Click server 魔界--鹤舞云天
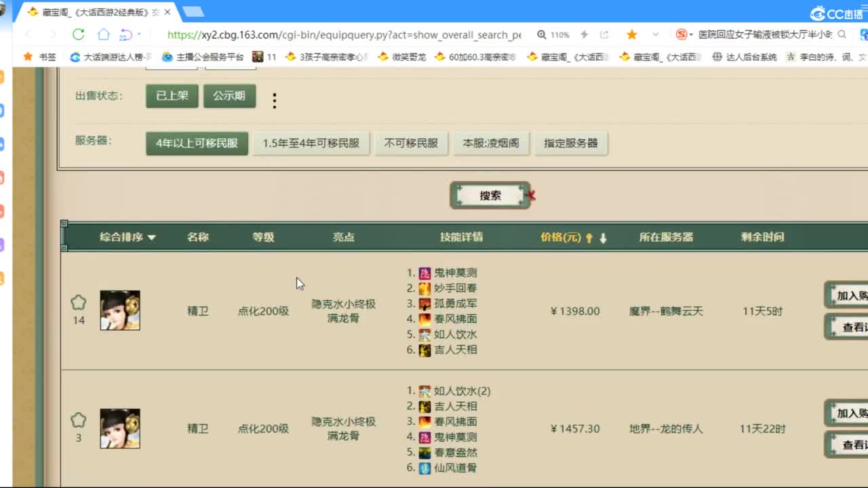This screenshot has height=488, width=868. coord(666,311)
